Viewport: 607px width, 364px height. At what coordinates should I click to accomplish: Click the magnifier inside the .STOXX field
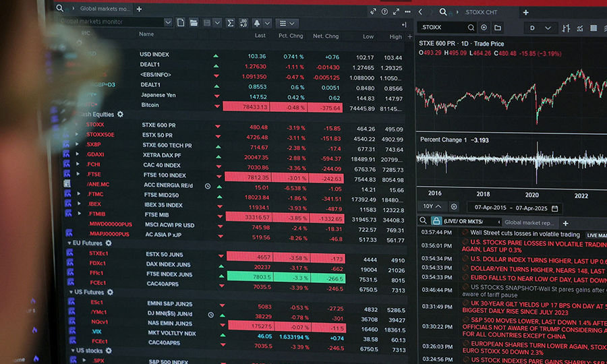click(x=471, y=28)
